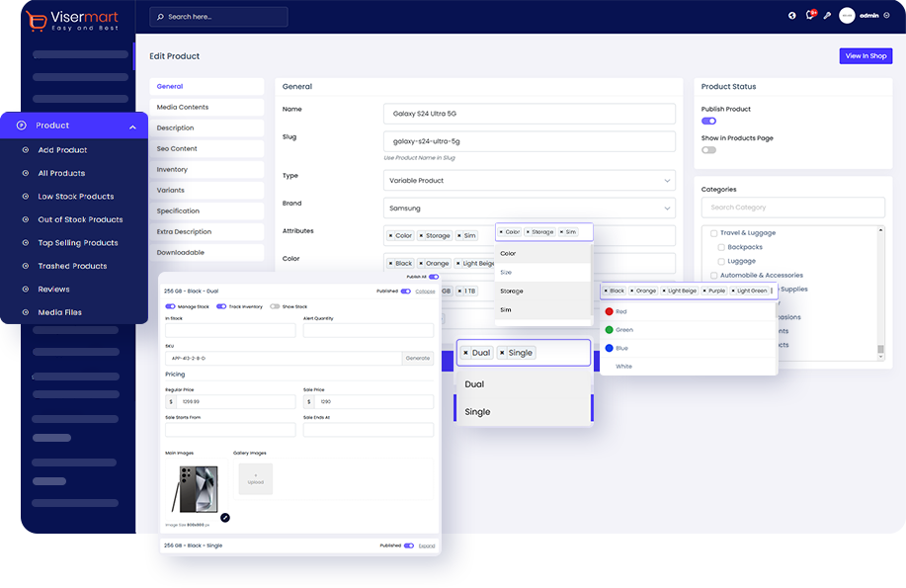Pick the Green color swatch
906x588 pixels.
[609, 330]
